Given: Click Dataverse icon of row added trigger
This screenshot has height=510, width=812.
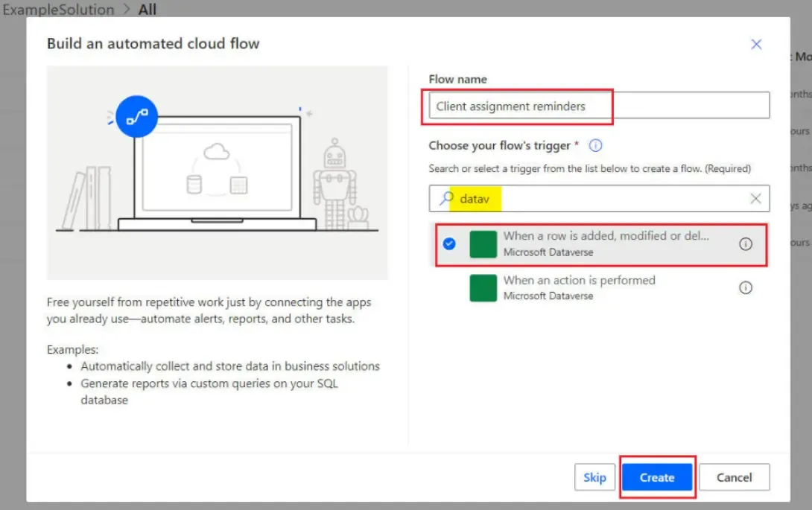Looking at the screenshot, I should pos(483,244).
